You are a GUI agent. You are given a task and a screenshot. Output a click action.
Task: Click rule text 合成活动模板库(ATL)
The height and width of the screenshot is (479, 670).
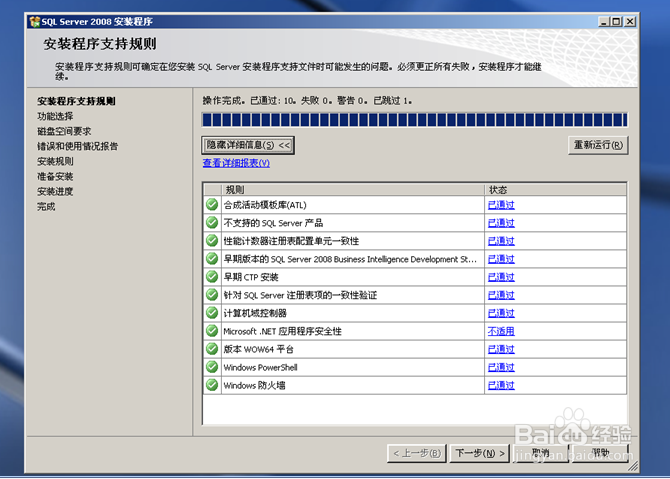click(x=265, y=205)
